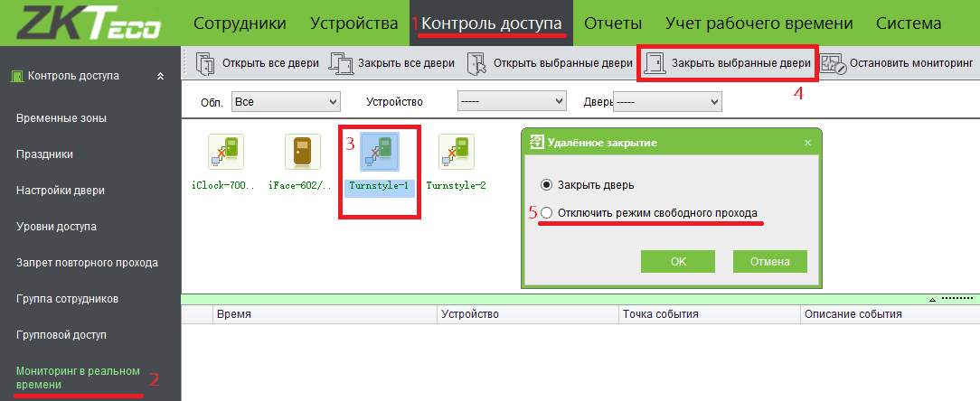Click the access control sidebar header icon
The width and height of the screenshot is (980, 401).
(19, 76)
